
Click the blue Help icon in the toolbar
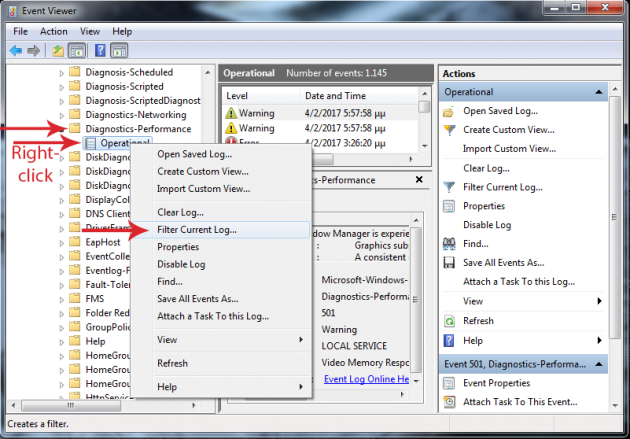tap(100, 51)
